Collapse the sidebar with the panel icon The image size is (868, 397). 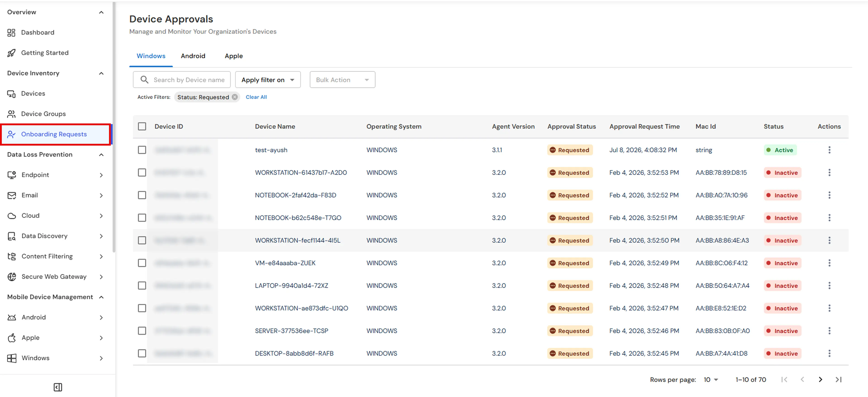[x=58, y=387]
